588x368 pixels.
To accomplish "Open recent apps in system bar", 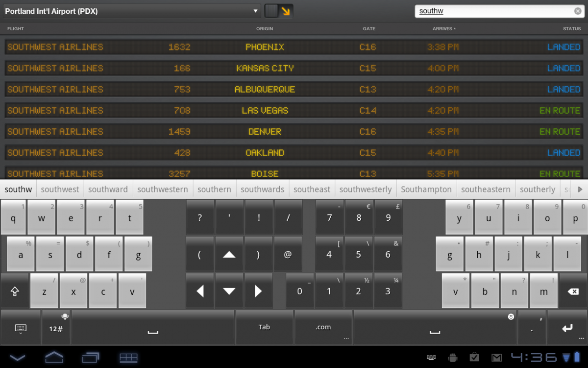I will point(90,357).
